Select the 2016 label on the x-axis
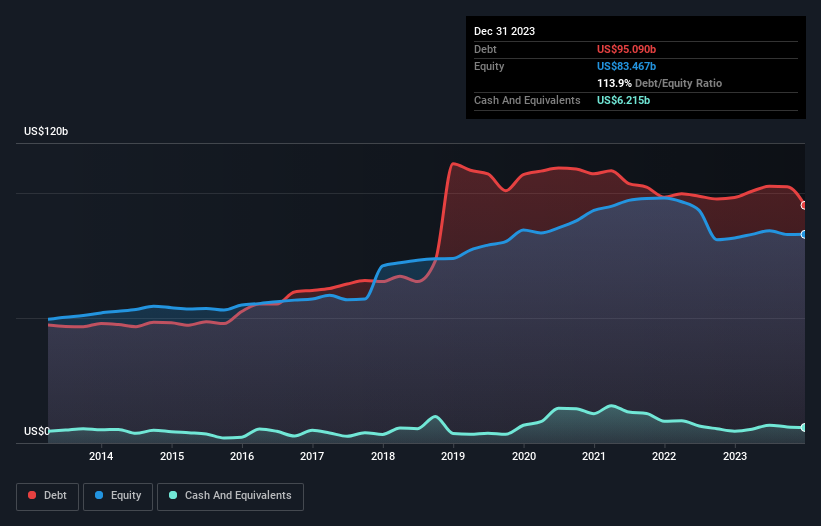 [242, 456]
